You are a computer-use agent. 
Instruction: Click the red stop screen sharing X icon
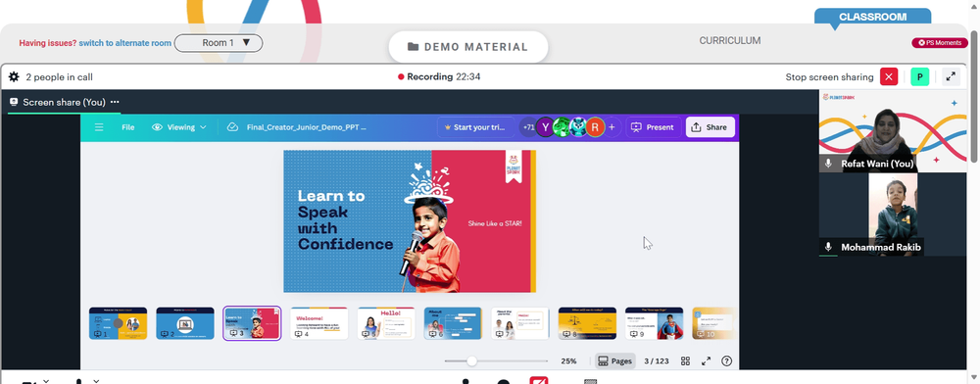pos(889,76)
